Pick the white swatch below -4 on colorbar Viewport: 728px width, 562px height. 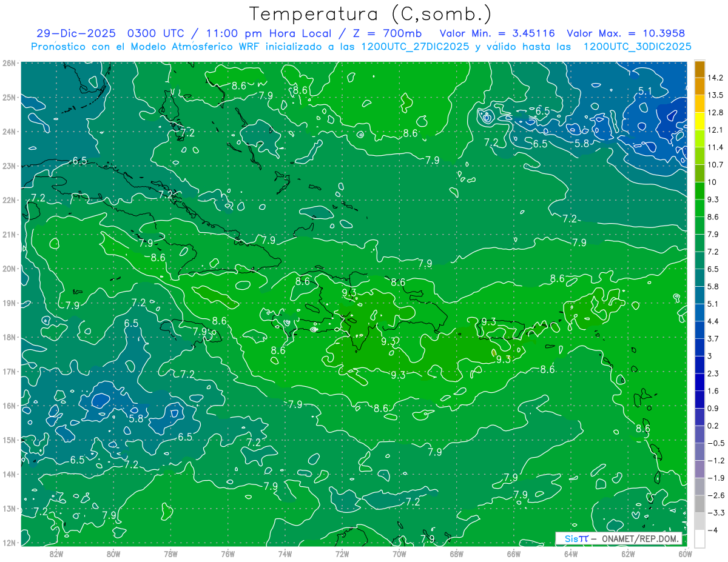point(699,538)
